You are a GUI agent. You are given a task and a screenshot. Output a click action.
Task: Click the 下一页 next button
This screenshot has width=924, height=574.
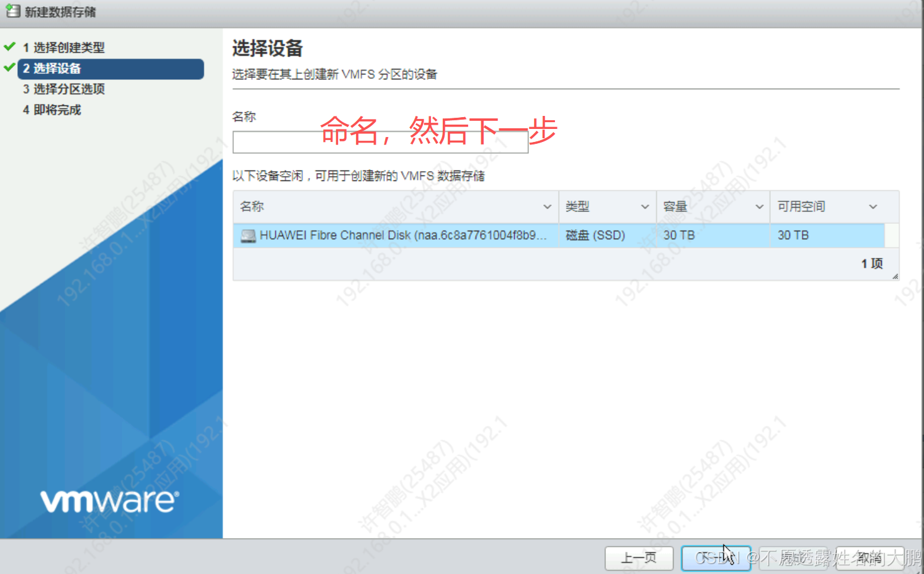(716, 558)
